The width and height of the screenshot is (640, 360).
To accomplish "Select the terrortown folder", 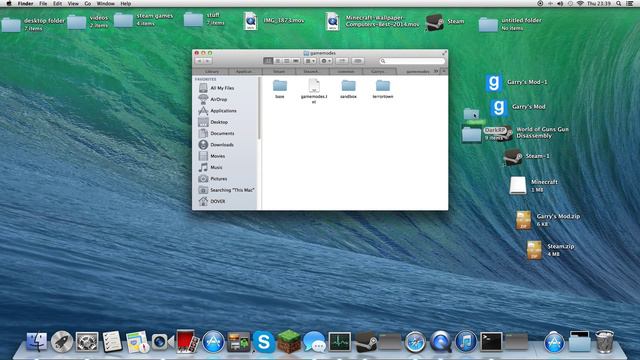I will [383, 89].
